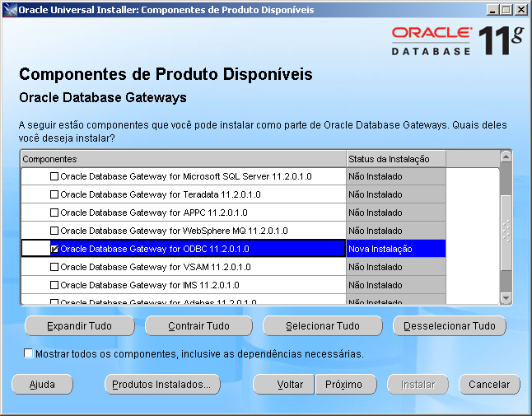532x416 pixels.
Task: Go back with Voltar button
Action: tap(283, 385)
